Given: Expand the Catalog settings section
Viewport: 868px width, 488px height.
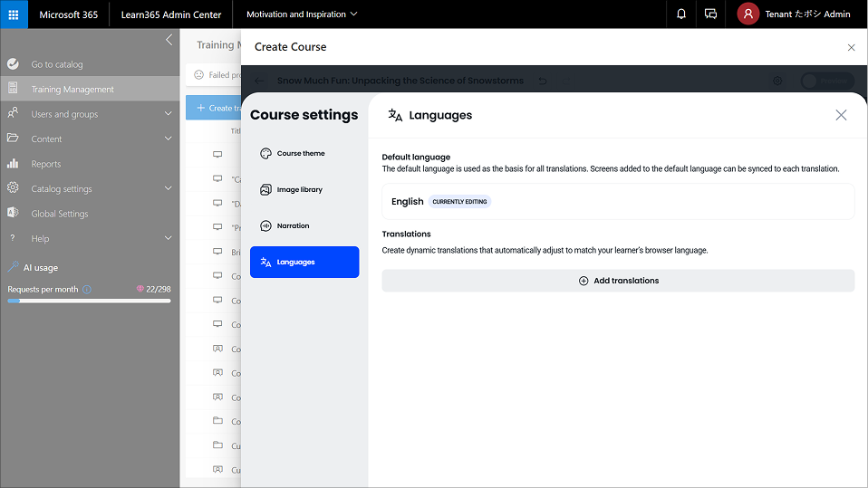Looking at the screenshot, I should tap(89, 189).
